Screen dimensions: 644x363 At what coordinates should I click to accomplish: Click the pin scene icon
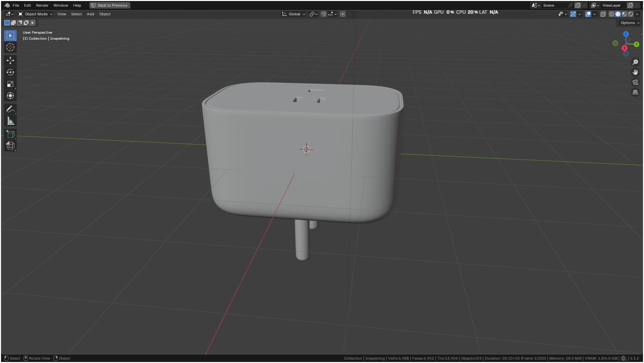(x=570, y=5)
